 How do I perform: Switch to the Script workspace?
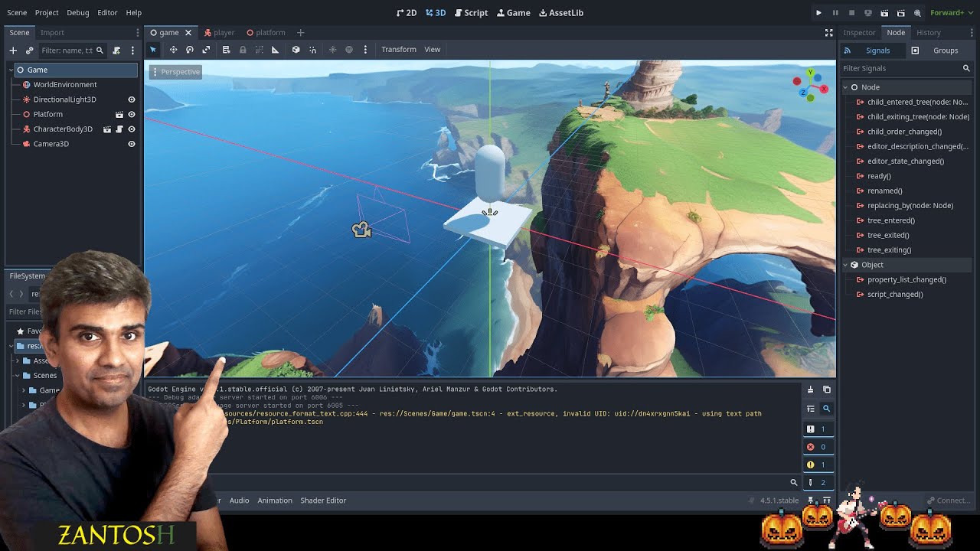pos(471,13)
